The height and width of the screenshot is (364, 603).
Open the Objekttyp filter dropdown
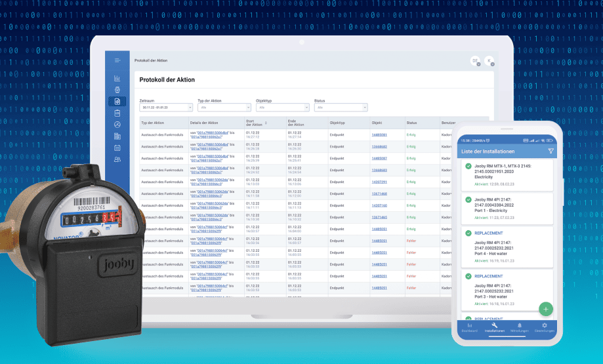(x=282, y=107)
